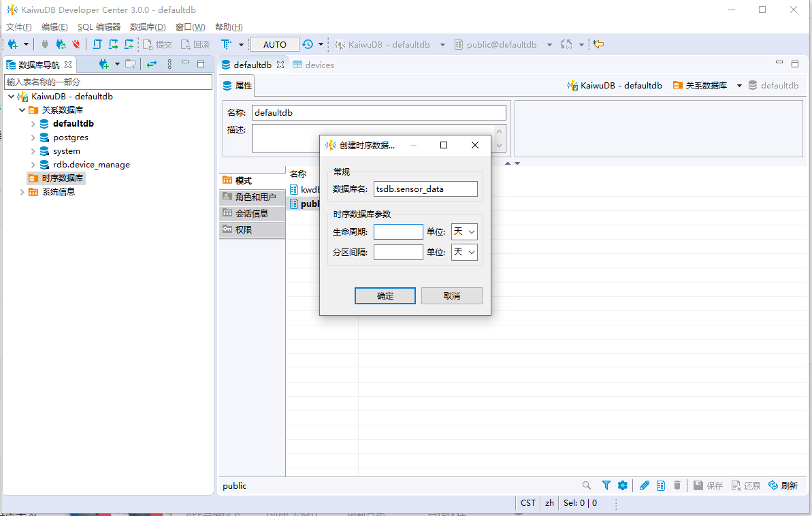The width and height of the screenshot is (812, 516).
Task: Close the 数据库导航 view tab
Action: point(68,65)
